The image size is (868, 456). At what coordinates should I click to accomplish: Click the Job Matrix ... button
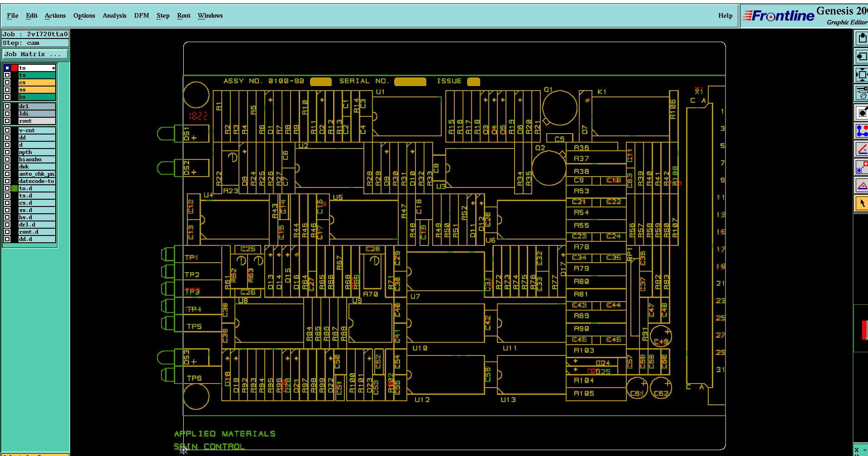coord(35,54)
